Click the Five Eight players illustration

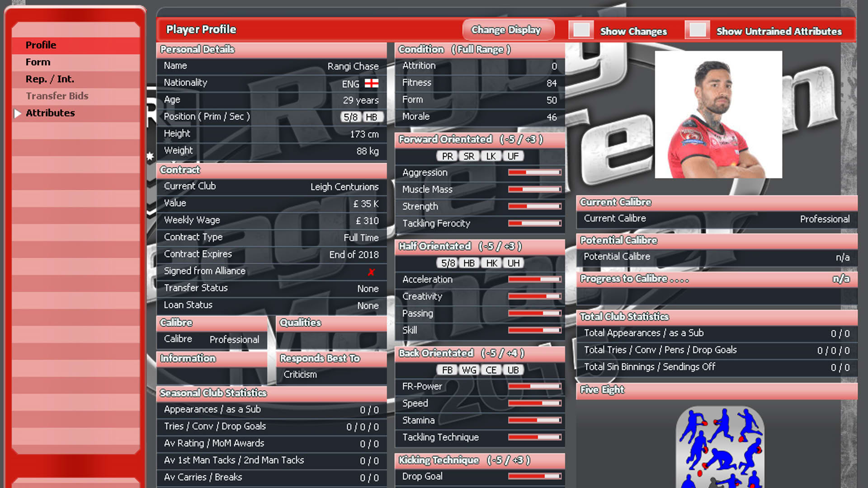(720, 447)
